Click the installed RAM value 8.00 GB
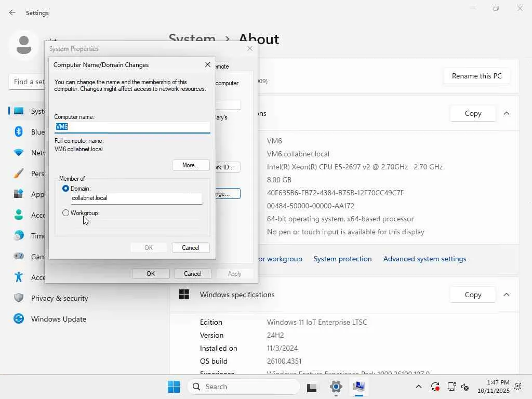The width and height of the screenshot is (532, 399). coord(279,180)
